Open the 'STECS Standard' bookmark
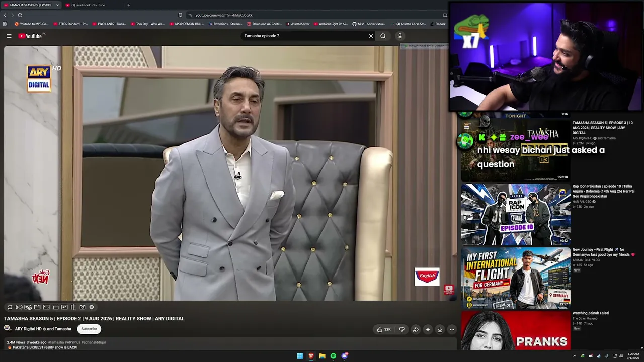 click(x=70, y=24)
